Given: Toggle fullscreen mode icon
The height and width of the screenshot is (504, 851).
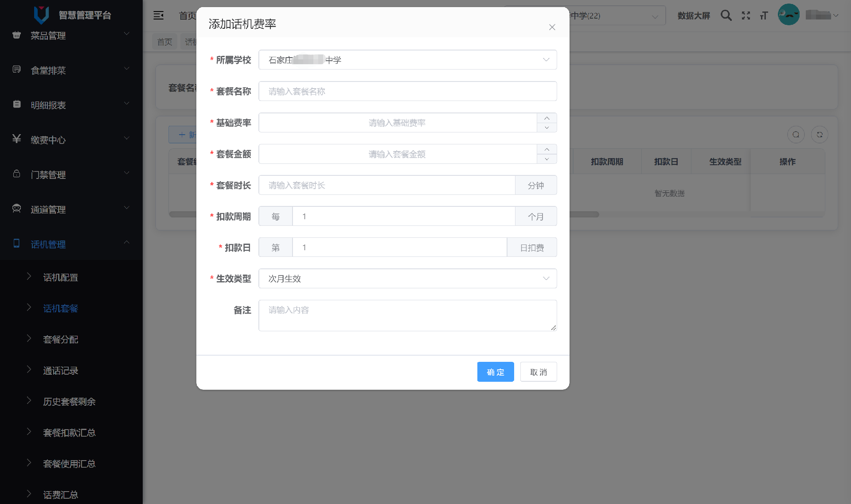Looking at the screenshot, I should click(x=746, y=16).
